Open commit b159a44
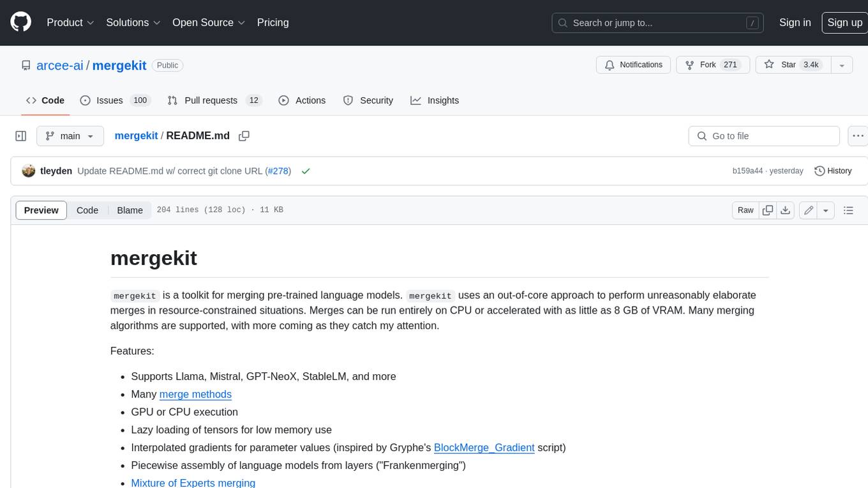The height and width of the screenshot is (488, 868). [747, 171]
